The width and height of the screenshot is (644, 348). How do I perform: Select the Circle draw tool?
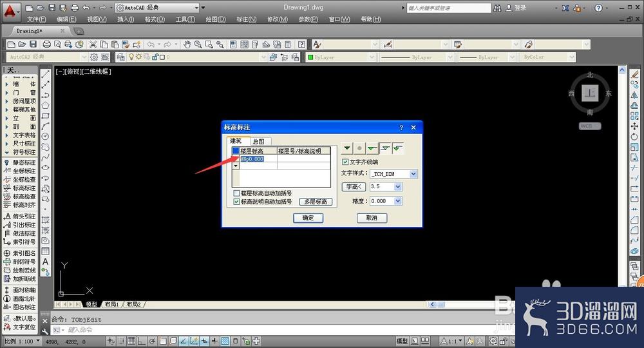[x=46, y=137]
